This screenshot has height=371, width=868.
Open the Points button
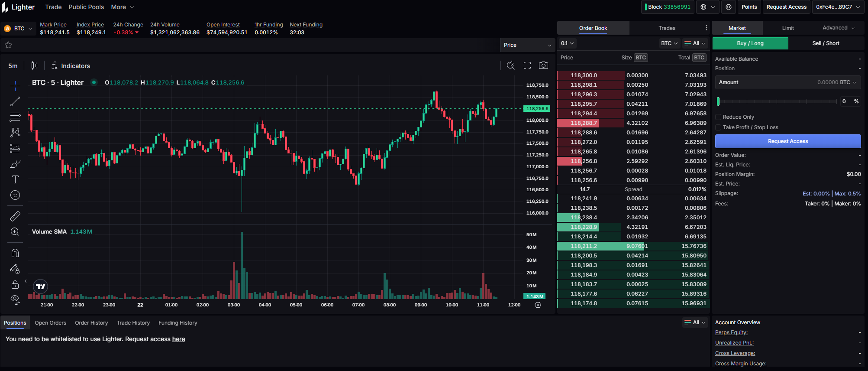749,7
